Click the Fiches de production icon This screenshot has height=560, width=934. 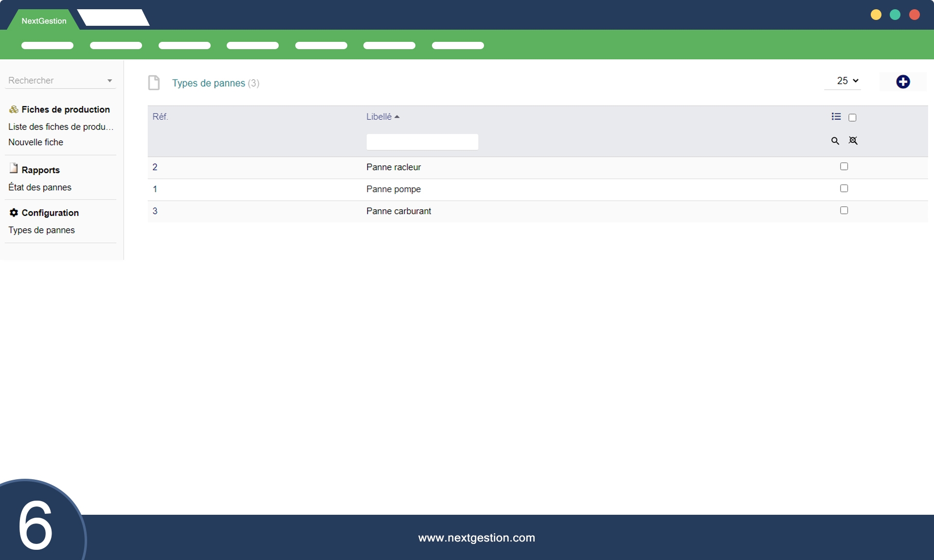pos(14,109)
